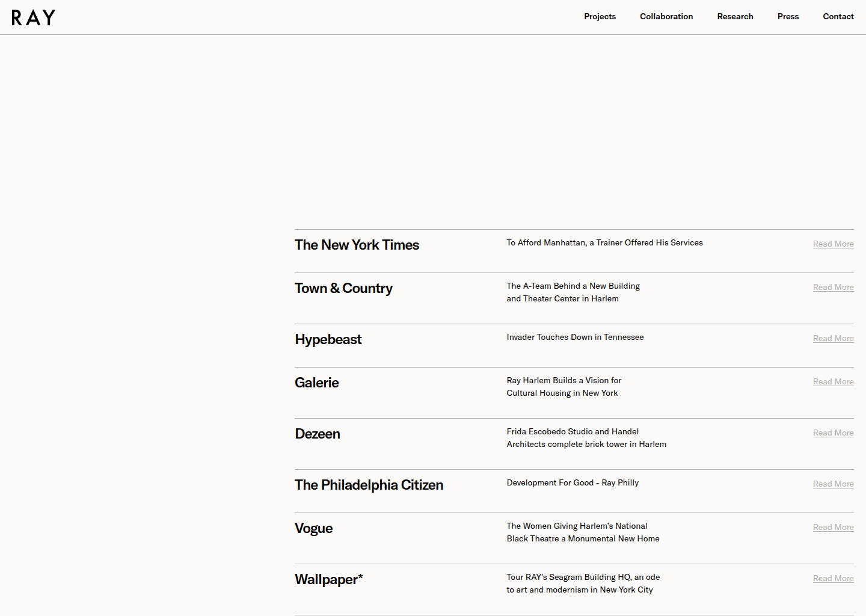Read More for The New York Times article
The width and height of the screenshot is (866, 616).
(833, 244)
